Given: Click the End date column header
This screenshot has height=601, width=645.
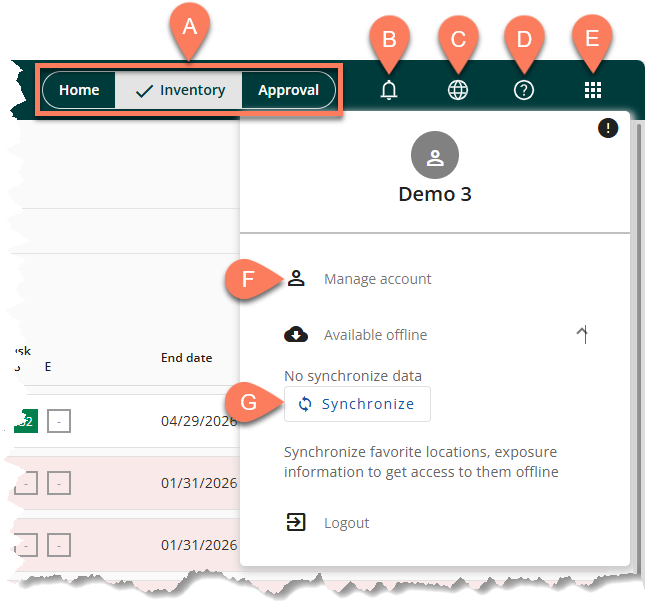Looking at the screenshot, I should click(186, 358).
